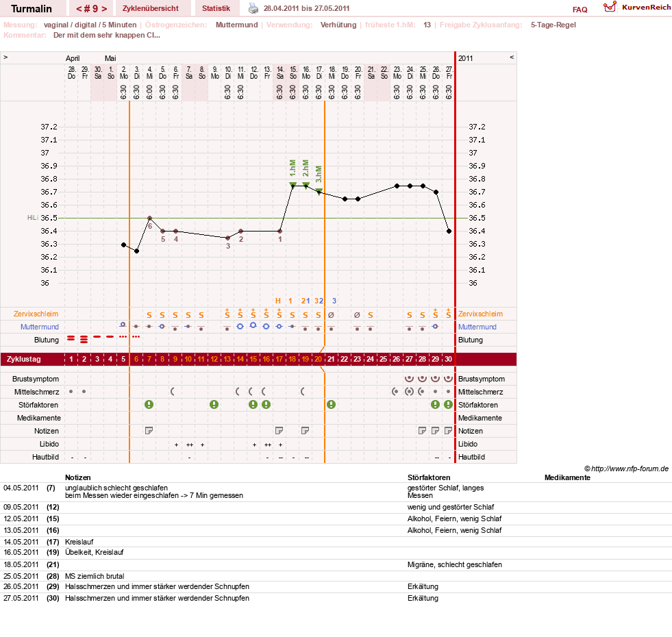Viewport: 672px width, 637px height.
Task: Open the Zyklenübersicht tab
Action: [x=151, y=9]
